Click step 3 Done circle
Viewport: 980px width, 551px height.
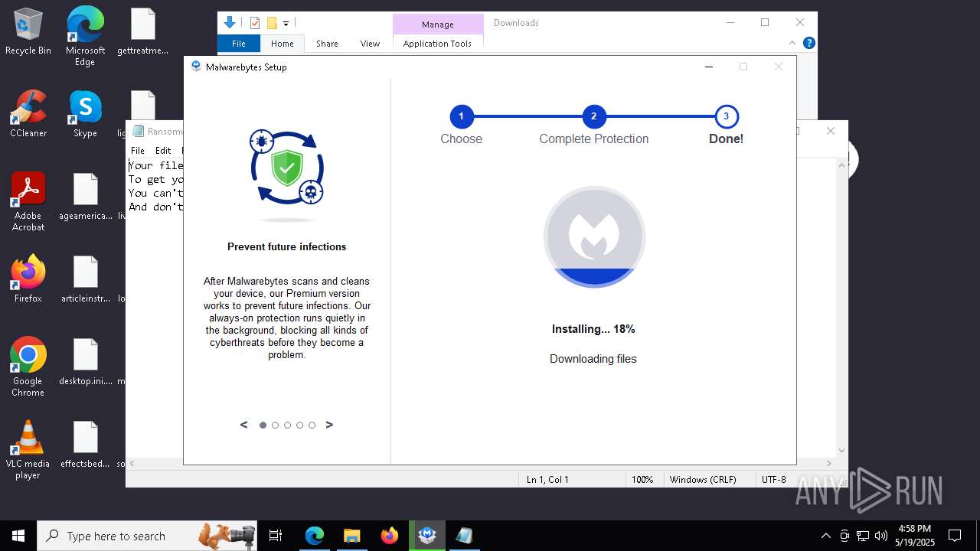pyautogui.click(x=726, y=117)
